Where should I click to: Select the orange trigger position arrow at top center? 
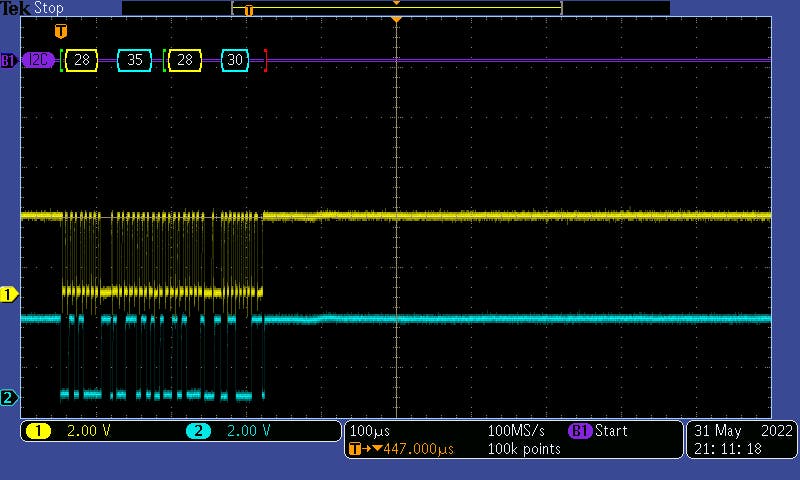(x=397, y=19)
